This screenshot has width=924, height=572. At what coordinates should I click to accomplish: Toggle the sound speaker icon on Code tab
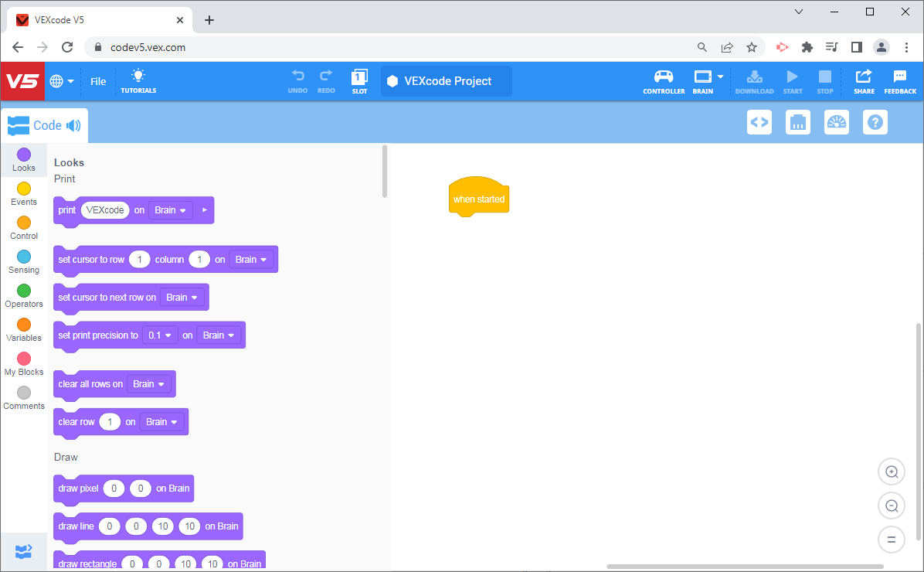coord(73,125)
